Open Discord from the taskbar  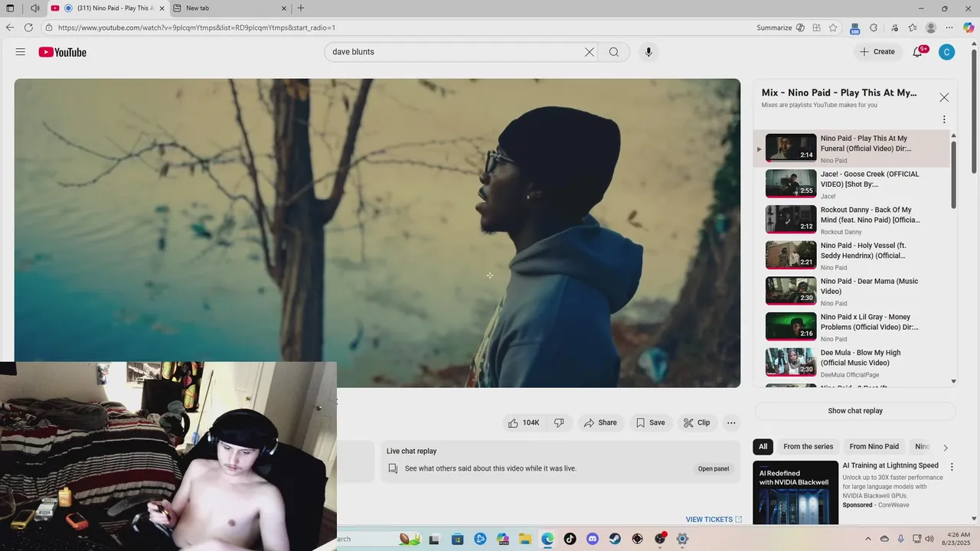[592, 539]
